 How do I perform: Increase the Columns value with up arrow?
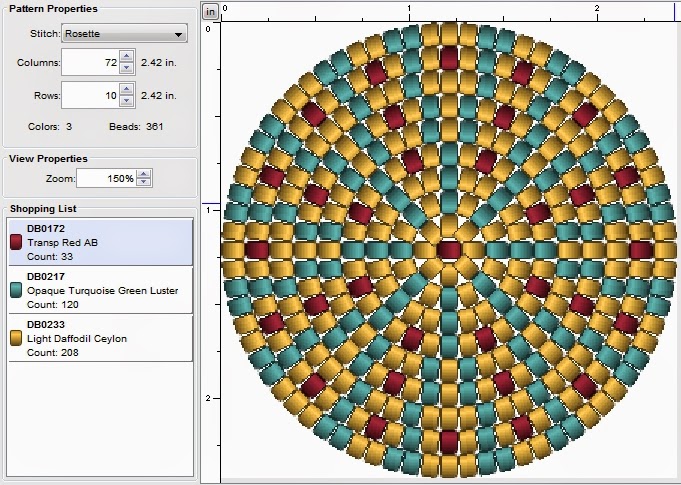point(126,56)
